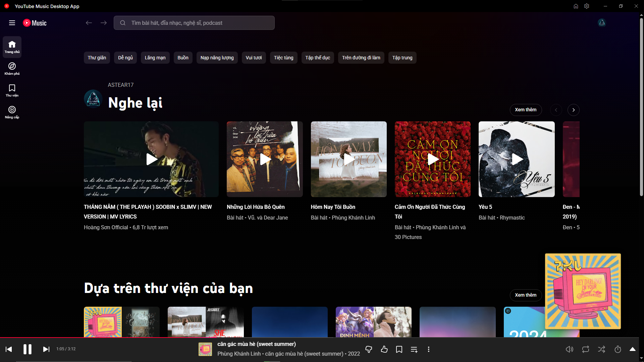Open the desktop app home icon
644x362 pixels.
[x=576, y=6]
